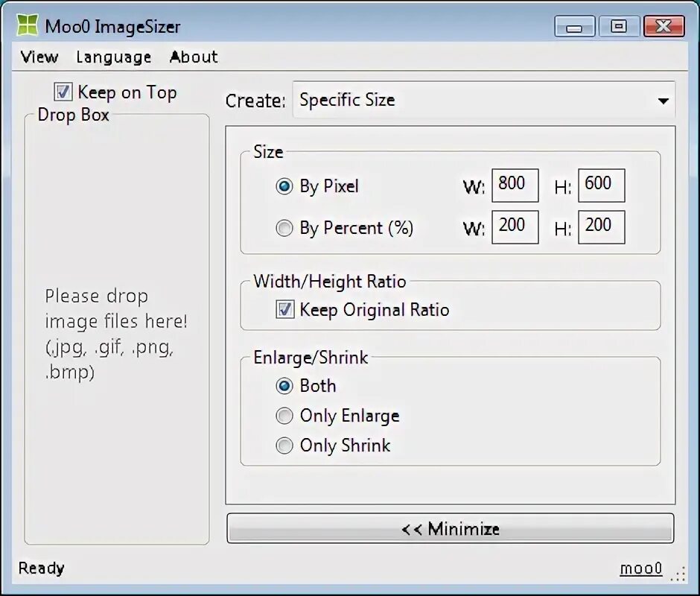
Task: Click the window resize grip corner
Action: click(678, 574)
